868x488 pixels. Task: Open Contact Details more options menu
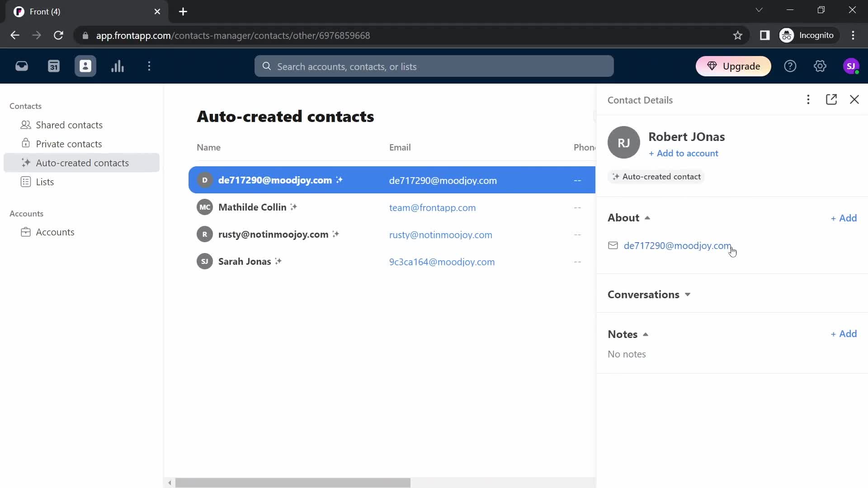808,99
